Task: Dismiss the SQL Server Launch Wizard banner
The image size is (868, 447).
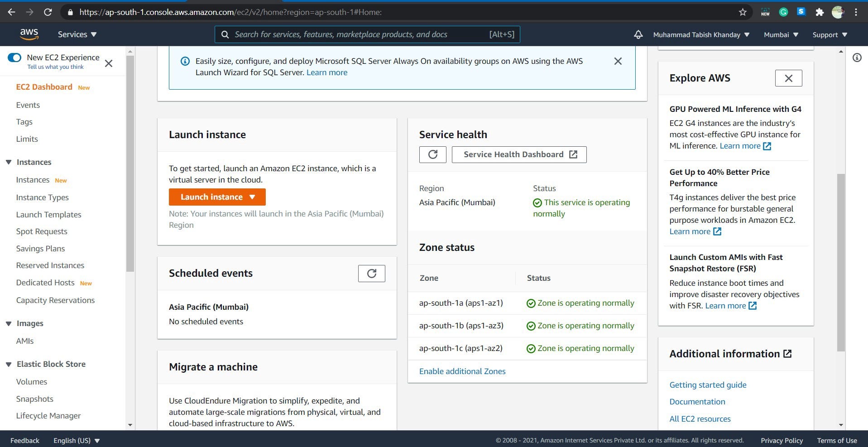Action: pyautogui.click(x=618, y=61)
